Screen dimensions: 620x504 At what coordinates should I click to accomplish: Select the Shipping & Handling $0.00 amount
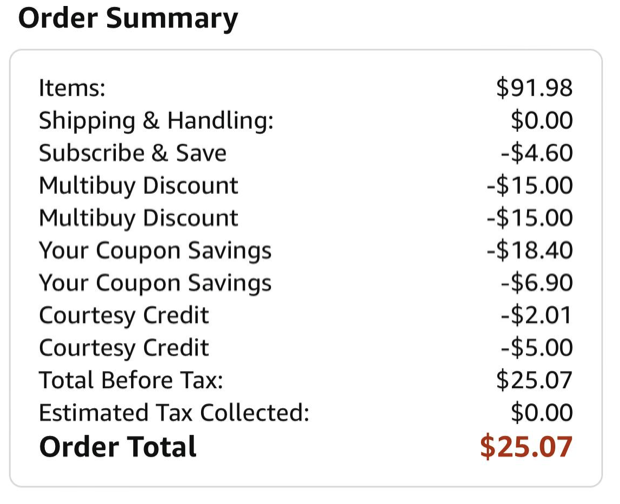click(x=541, y=121)
